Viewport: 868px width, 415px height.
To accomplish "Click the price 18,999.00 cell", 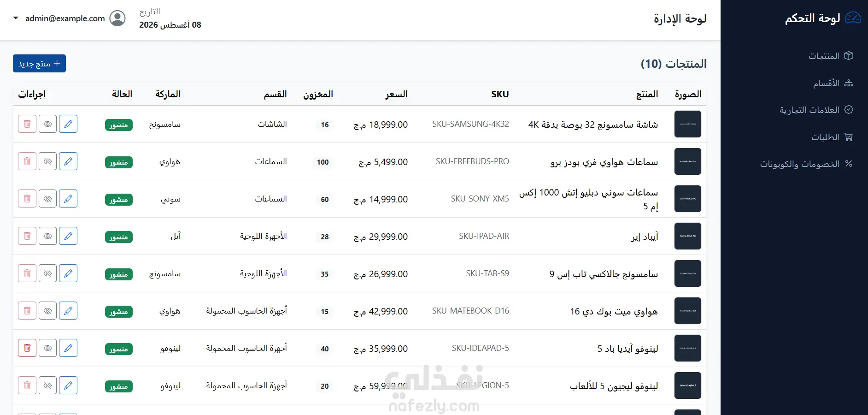I will [381, 125].
